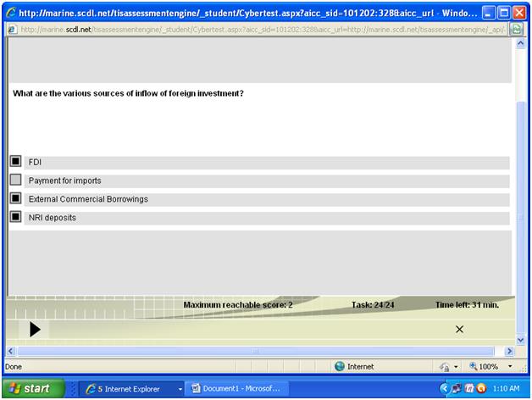Viewport: 532px width, 400px height.
Task: Click the Internet zone globe icon
Action: (340, 366)
